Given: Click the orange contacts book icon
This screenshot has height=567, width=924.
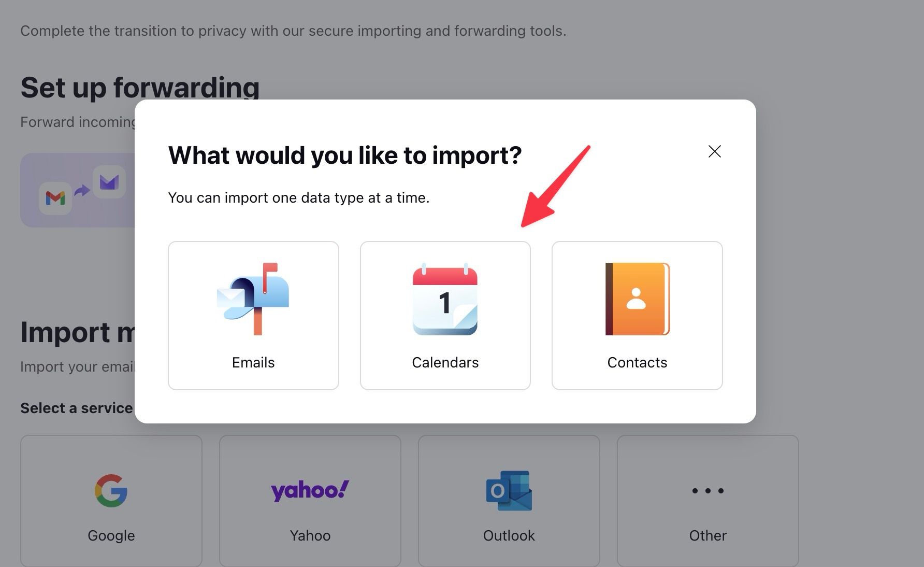Looking at the screenshot, I should pyautogui.click(x=638, y=299).
